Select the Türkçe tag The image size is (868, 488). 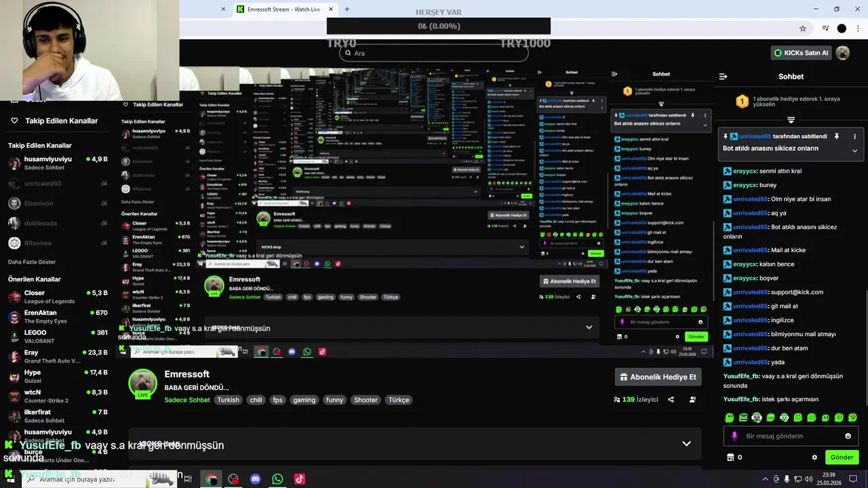coord(399,400)
